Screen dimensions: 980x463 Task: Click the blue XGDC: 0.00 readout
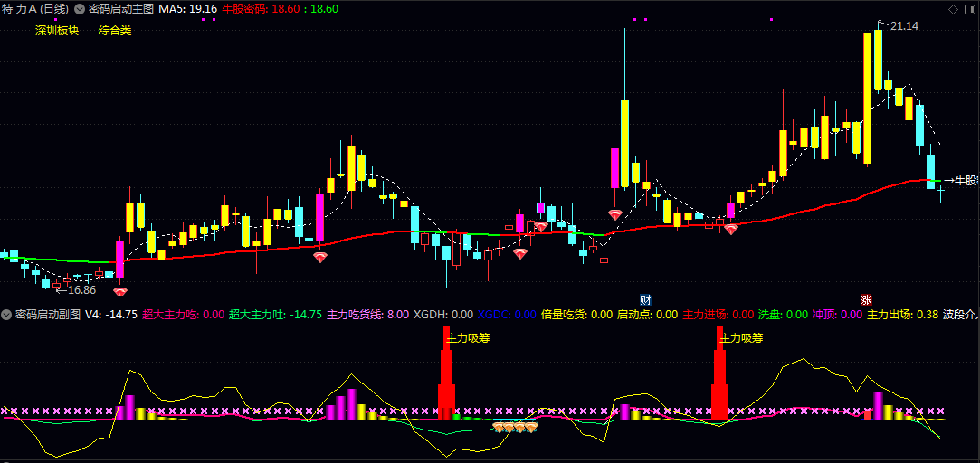[507, 315]
